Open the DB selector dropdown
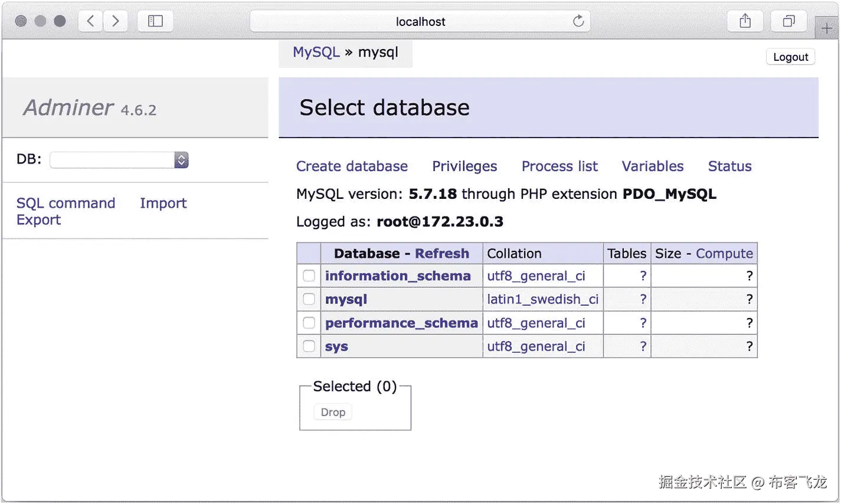This screenshot has height=504, width=841. tap(119, 160)
